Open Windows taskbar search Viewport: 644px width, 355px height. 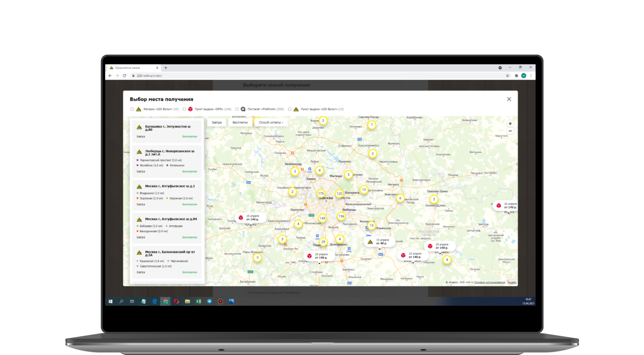121,301
